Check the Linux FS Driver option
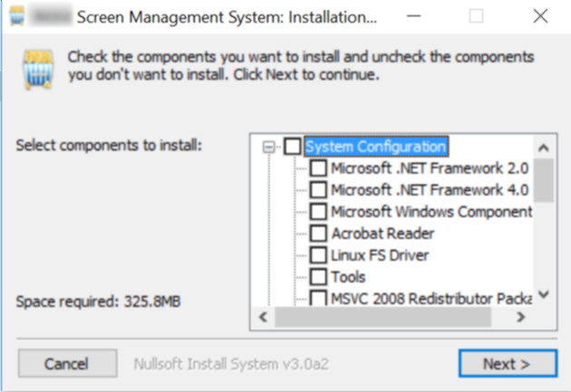The width and height of the screenshot is (571, 392). coord(318,255)
